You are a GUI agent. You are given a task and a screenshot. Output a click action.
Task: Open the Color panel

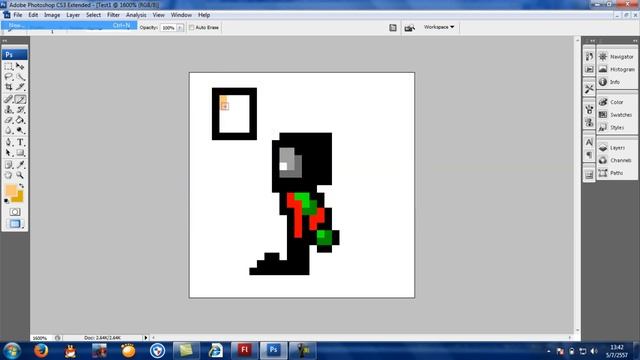tap(617, 102)
